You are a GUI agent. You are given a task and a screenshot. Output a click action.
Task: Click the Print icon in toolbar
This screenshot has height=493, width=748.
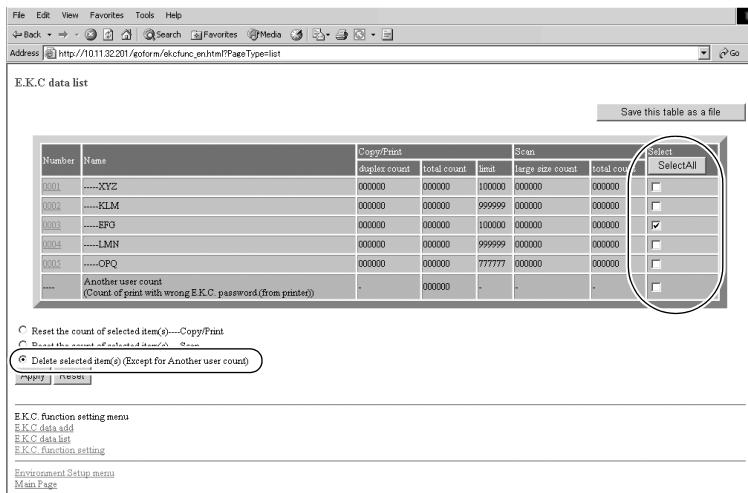click(341, 34)
